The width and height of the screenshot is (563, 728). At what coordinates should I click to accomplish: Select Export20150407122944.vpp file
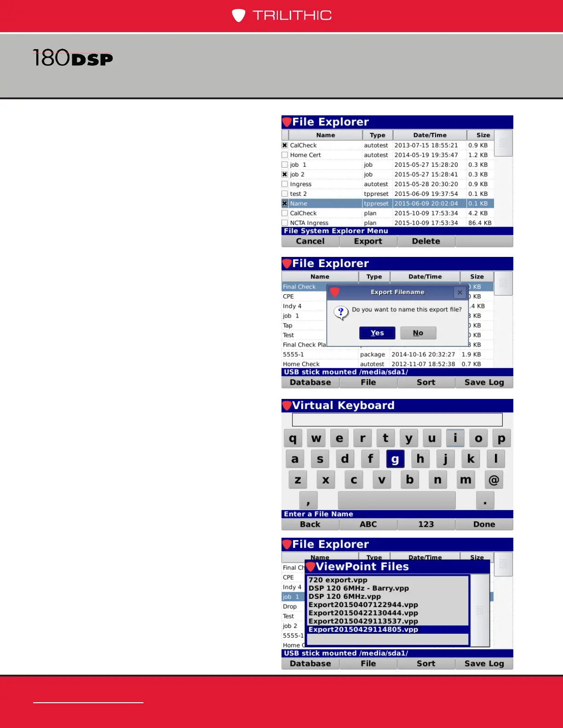tap(388, 605)
